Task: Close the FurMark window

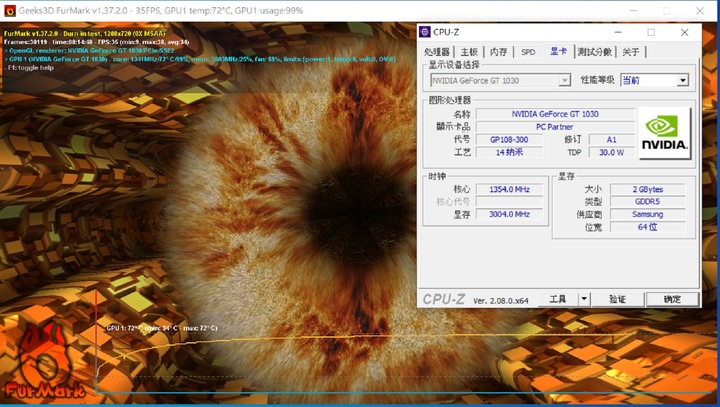Action: (700, 11)
